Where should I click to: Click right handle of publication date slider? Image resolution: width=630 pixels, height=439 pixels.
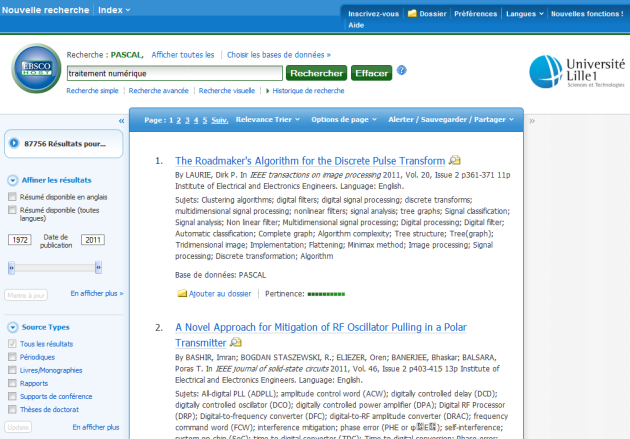98,267
